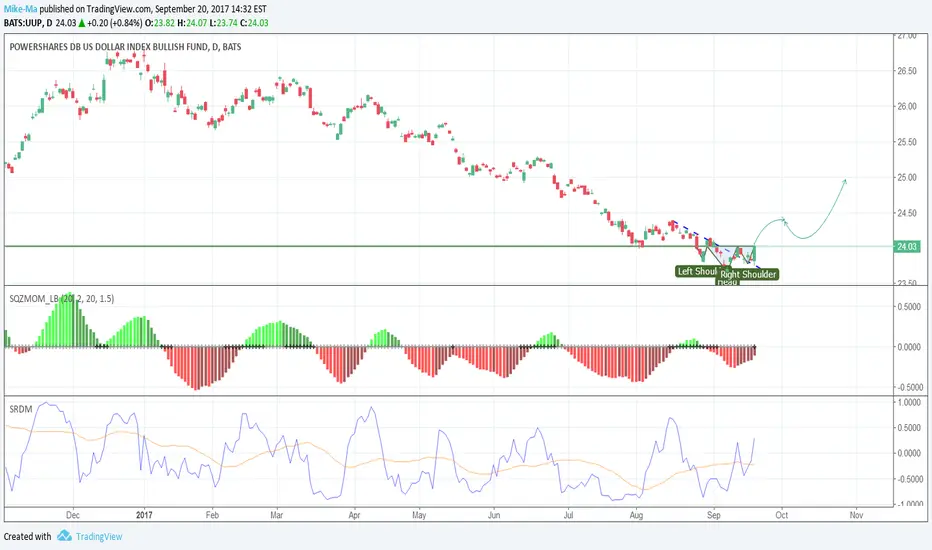Click the Jul label on time axis
This screenshot has height=550, width=932.
pyautogui.click(x=568, y=515)
